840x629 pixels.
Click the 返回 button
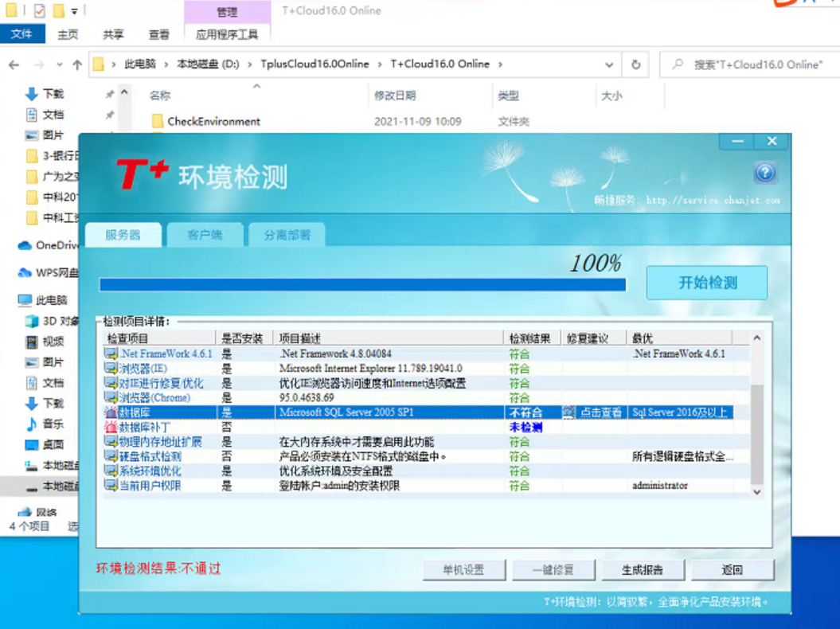pyautogui.click(x=733, y=570)
